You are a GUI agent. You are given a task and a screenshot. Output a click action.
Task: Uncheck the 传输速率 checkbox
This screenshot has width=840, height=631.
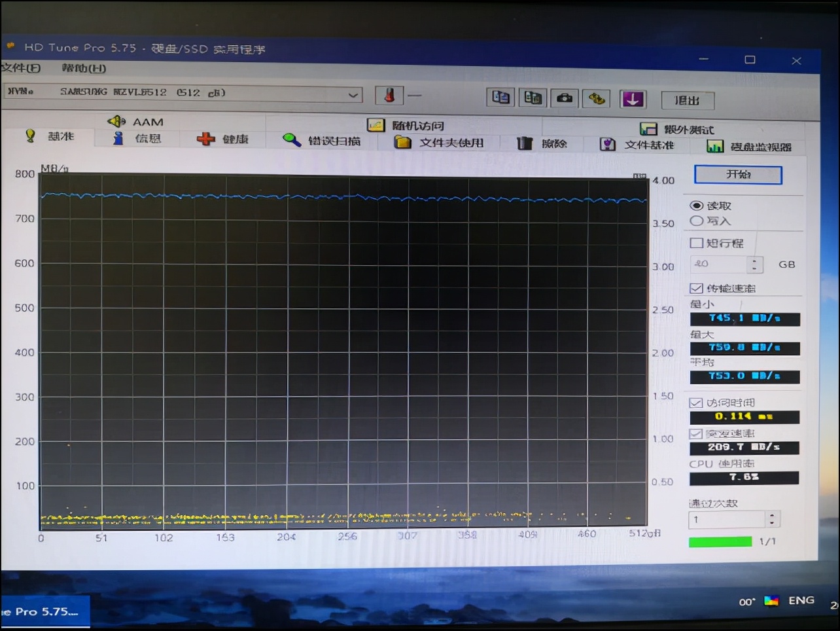(x=696, y=288)
